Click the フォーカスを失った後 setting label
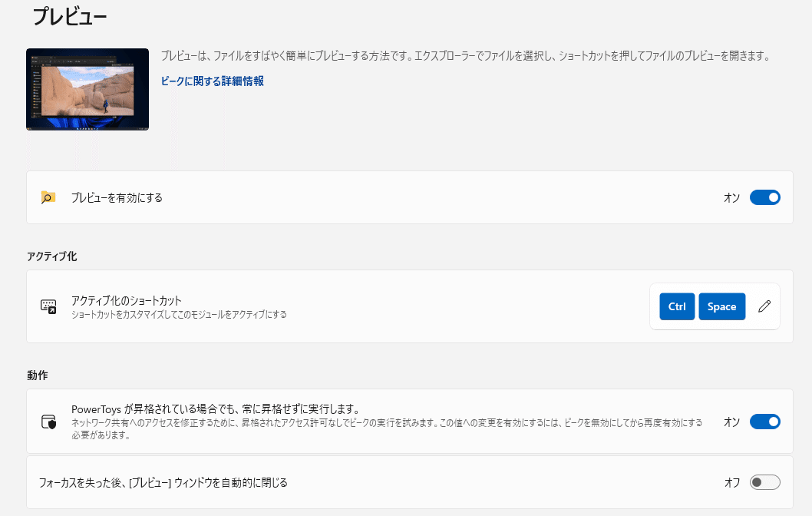 163,483
